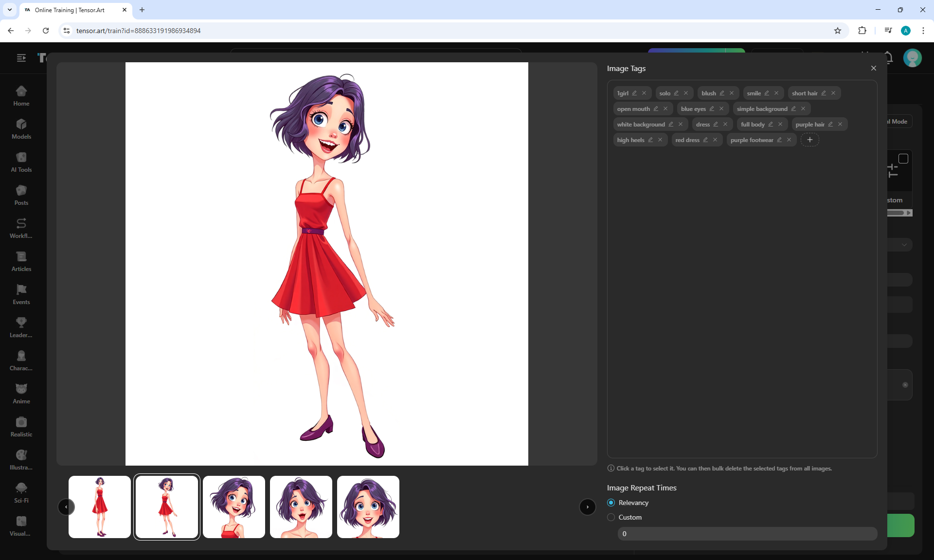Remove the 'blush' tag
The image size is (934, 560).
tap(732, 93)
